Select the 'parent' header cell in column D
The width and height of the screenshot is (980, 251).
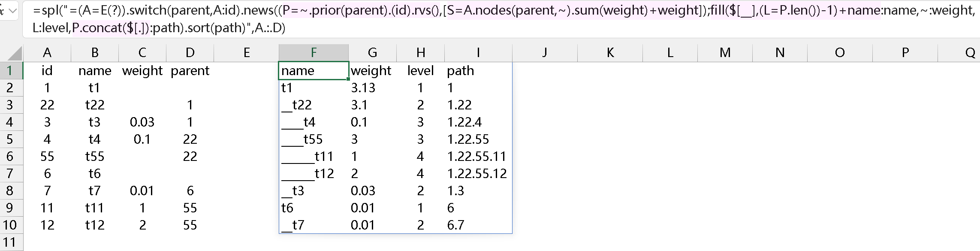pos(190,70)
